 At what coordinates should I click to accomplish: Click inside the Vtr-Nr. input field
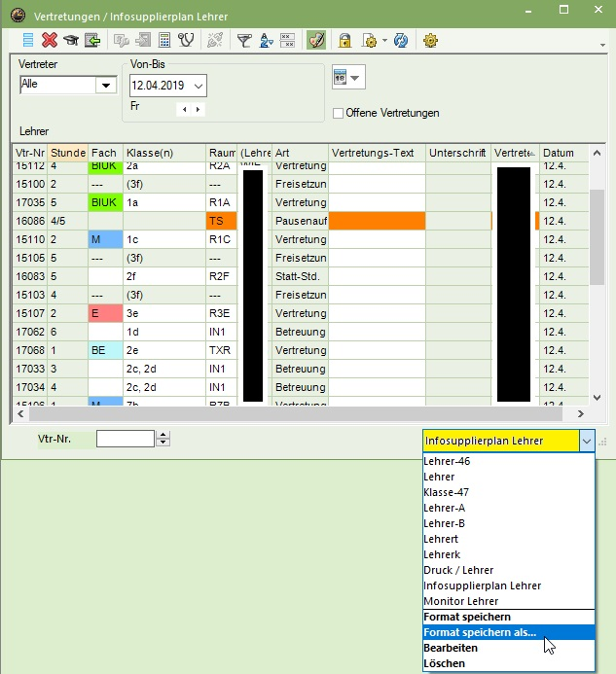(125, 439)
